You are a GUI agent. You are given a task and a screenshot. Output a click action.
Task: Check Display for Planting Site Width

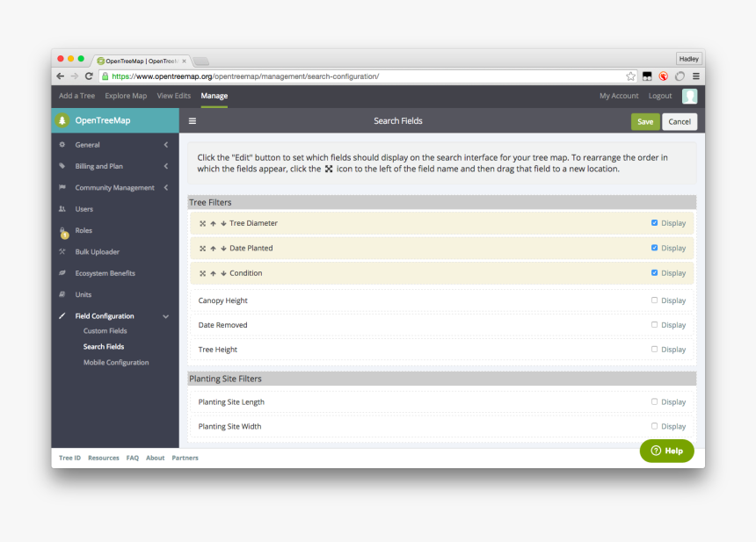[x=654, y=426]
